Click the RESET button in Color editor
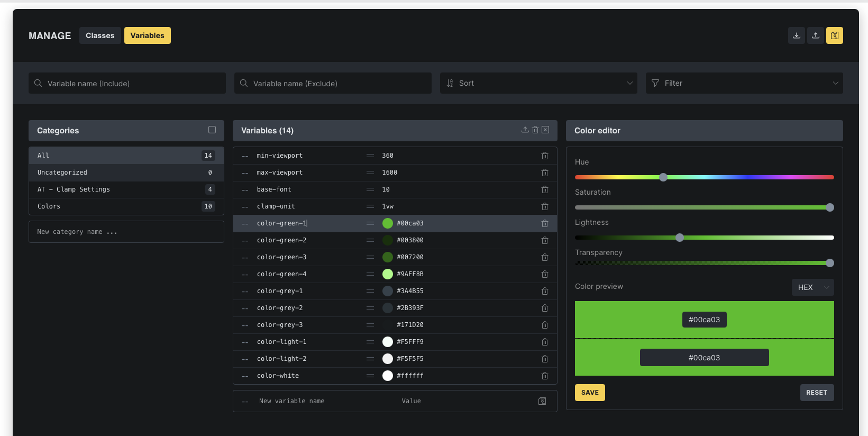The image size is (868, 436). (817, 393)
